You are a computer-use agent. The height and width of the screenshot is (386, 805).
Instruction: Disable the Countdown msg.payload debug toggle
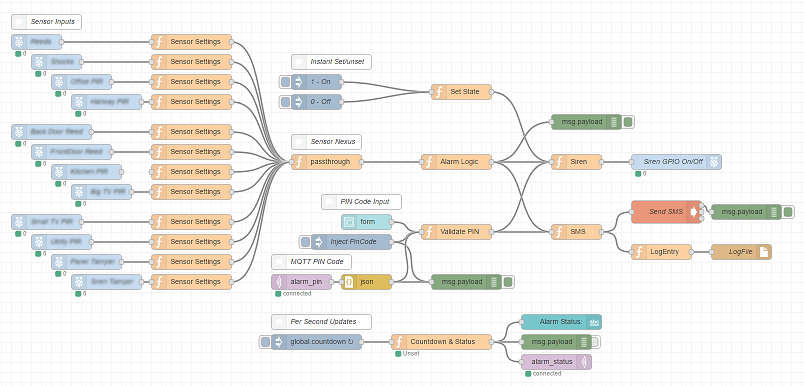595,341
